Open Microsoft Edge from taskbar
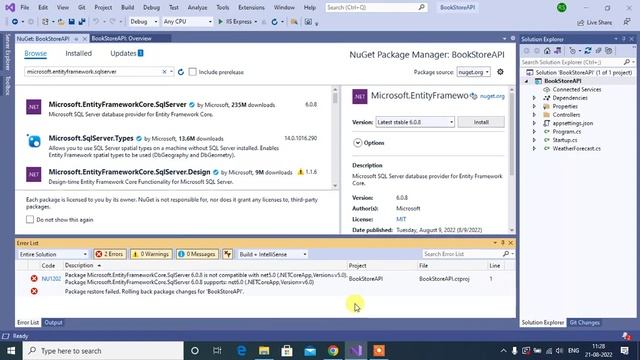The width and height of the screenshot is (640, 360). pyautogui.click(x=241, y=351)
